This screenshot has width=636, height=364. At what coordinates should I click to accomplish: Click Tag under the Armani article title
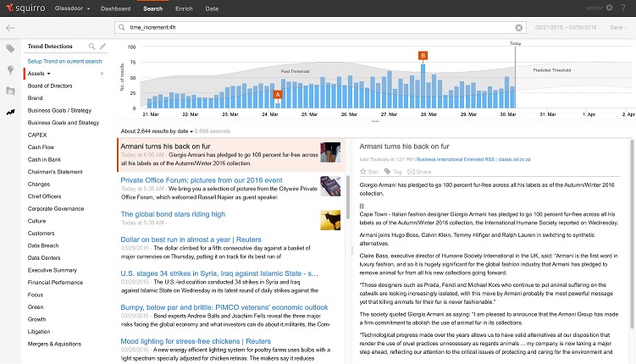[x=391, y=171]
